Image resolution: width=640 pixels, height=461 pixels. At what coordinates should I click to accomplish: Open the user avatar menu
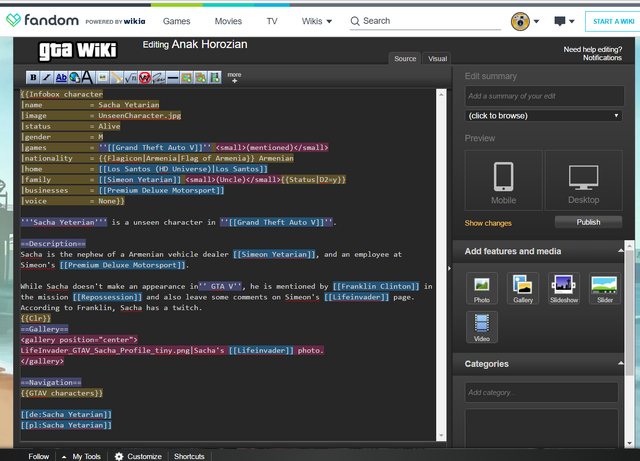click(525, 21)
